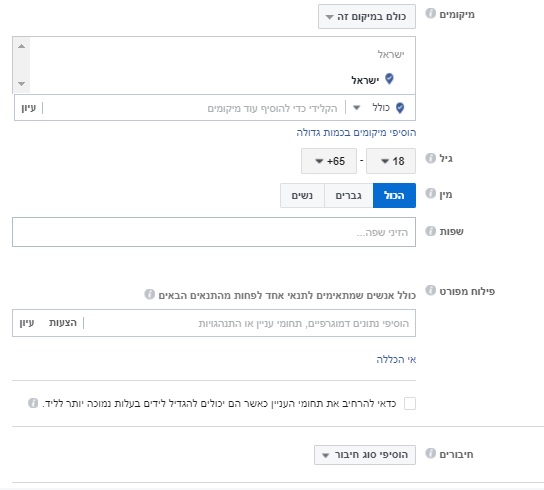Click info icon beside גיל label

click(x=430, y=158)
